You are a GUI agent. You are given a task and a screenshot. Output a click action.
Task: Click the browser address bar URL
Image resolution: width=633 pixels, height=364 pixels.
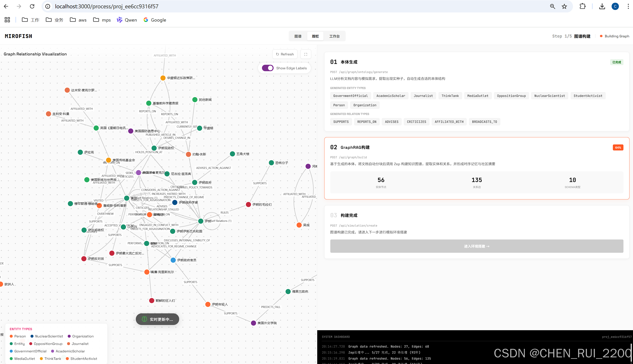pos(107,6)
